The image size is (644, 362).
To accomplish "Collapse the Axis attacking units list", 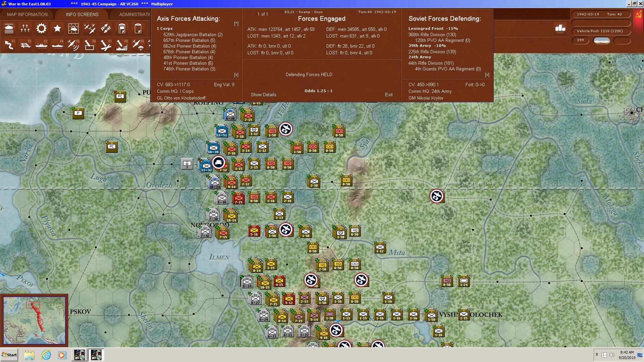I will [235, 23].
